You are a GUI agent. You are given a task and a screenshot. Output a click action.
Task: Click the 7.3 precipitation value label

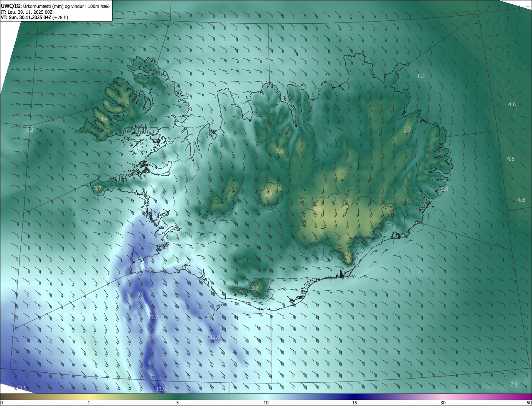pyautogui.click(x=30, y=130)
